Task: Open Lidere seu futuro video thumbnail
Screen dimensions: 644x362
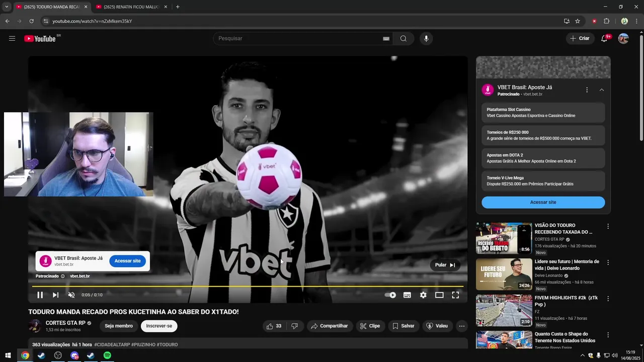Action: (504, 275)
